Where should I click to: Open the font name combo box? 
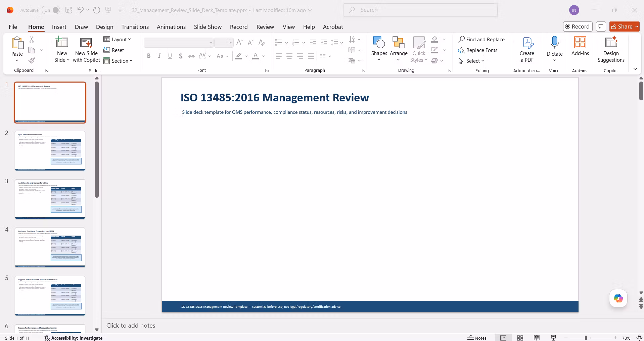[179, 43]
